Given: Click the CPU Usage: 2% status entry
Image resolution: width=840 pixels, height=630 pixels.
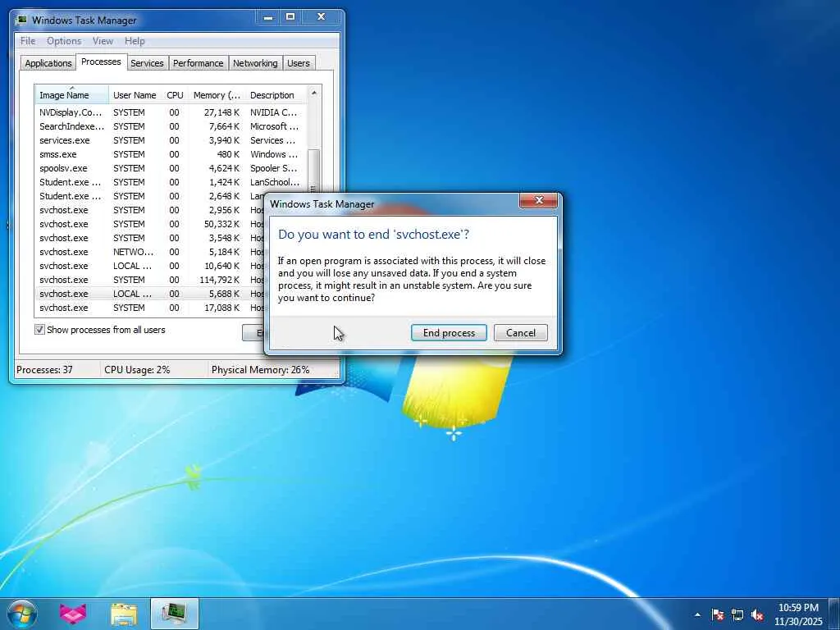Looking at the screenshot, I should 137,370.
